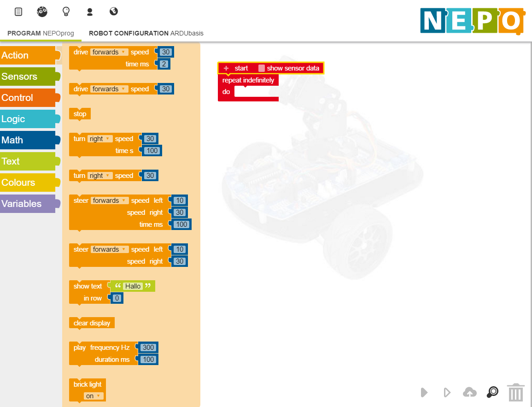Click the start label on the start block

point(241,68)
